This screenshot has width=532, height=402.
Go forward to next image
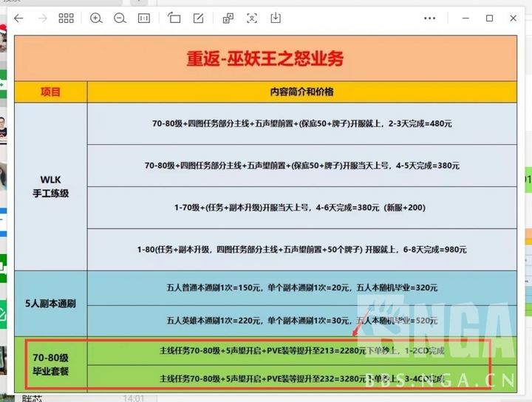click(x=42, y=18)
